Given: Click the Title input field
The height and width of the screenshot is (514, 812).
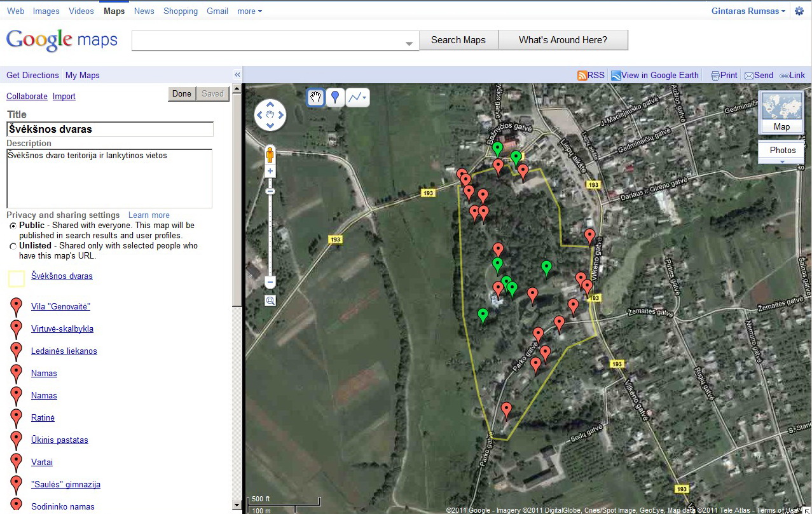Looking at the screenshot, I should [x=109, y=129].
